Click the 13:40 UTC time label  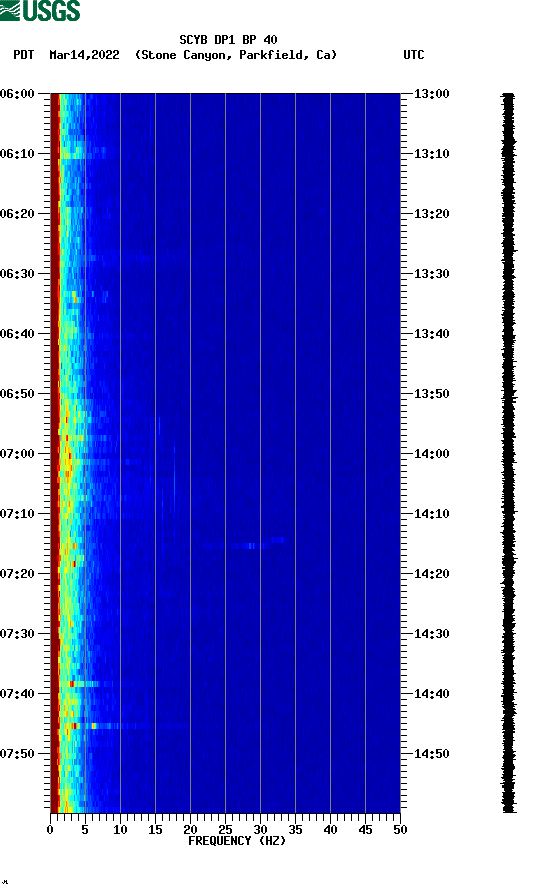pyautogui.click(x=431, y=334)
